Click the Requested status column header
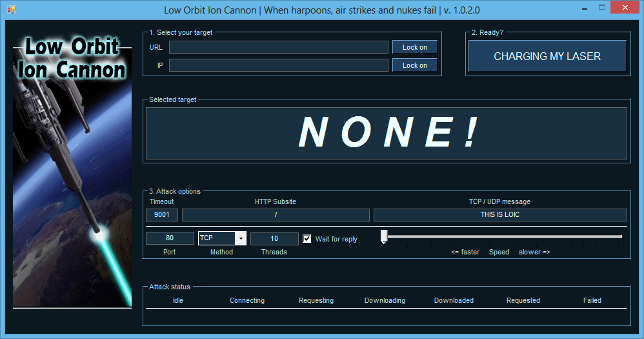This screenshot has width=644, height=339. point(523,300)
